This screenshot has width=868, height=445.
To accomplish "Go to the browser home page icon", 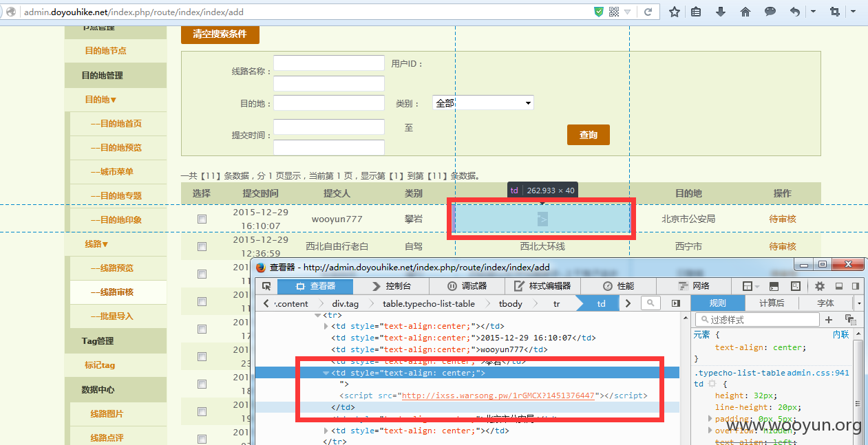I will [745, 12].
